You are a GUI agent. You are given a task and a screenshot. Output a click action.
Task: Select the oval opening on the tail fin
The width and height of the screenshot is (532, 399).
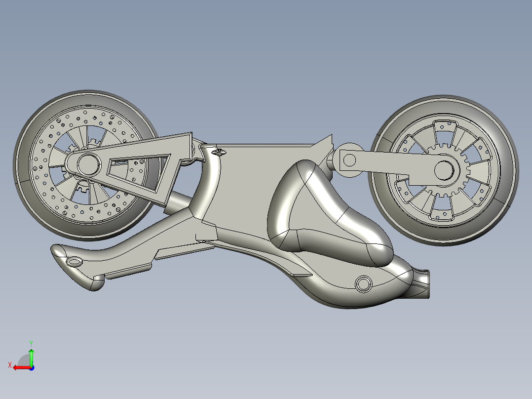click(74, 261)
